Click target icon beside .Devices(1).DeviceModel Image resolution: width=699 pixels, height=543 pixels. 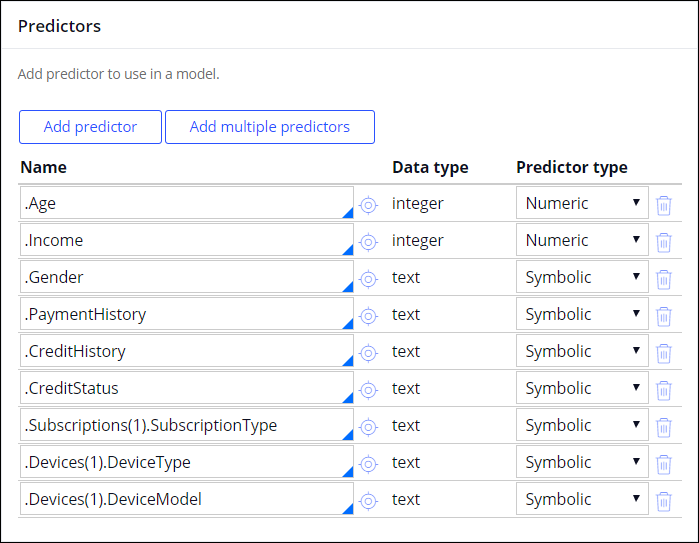coord(368,500)
